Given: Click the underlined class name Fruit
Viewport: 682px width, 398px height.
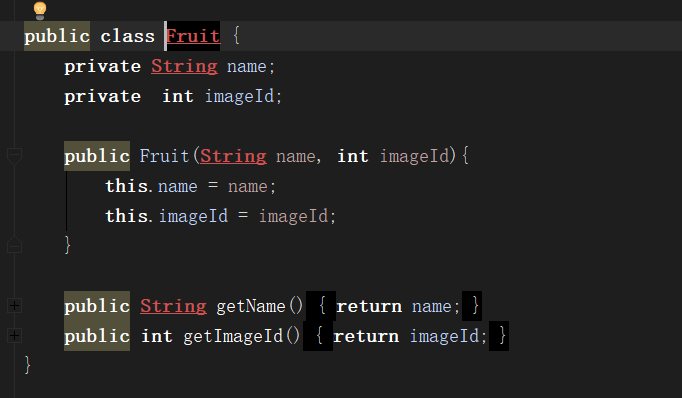Looking at the screenshot, I should 193,36.
